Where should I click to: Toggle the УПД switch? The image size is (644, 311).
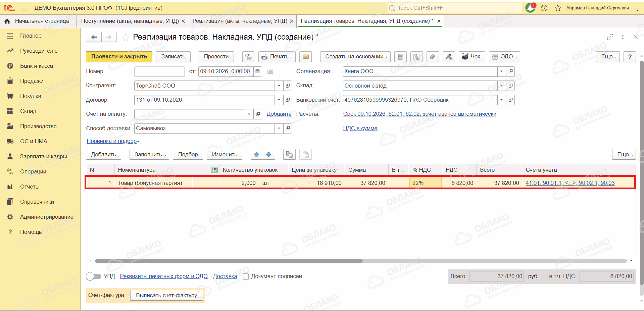[x=93, y=276]
